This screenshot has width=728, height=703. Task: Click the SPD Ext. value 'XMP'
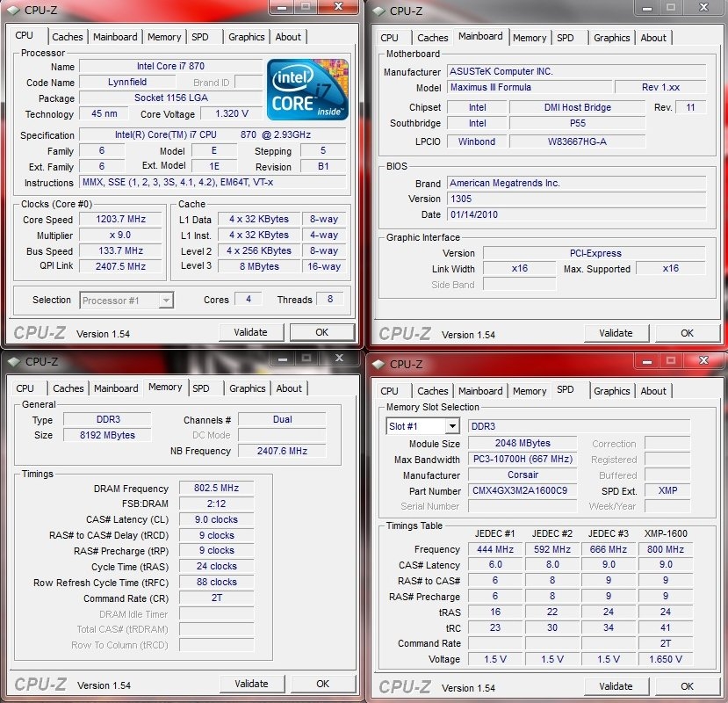pos(667,490)
